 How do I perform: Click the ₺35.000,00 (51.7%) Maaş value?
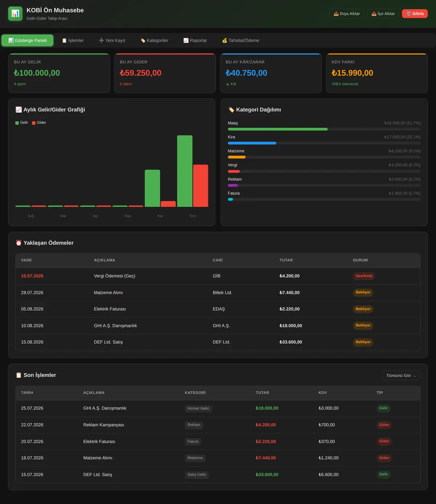[402, 123]
